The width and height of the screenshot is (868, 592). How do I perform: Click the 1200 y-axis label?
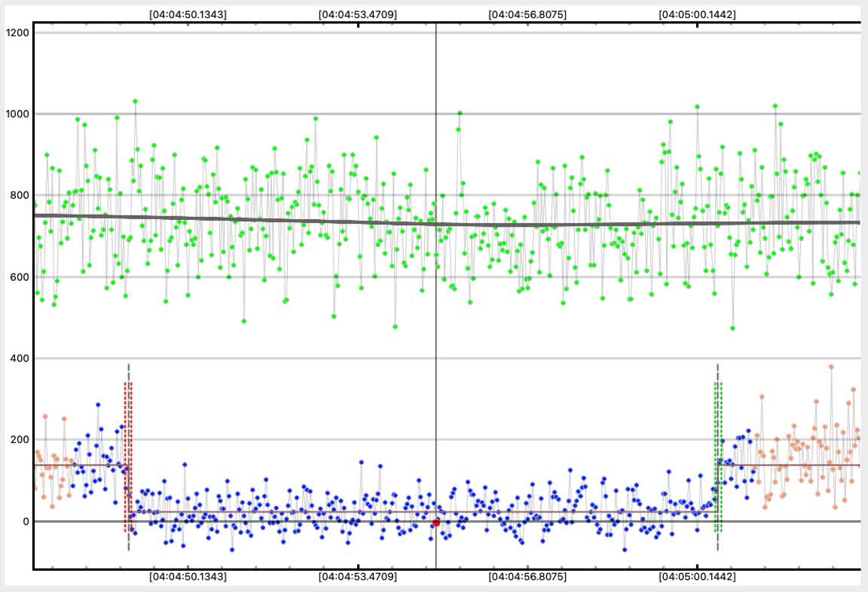(17, 32)
